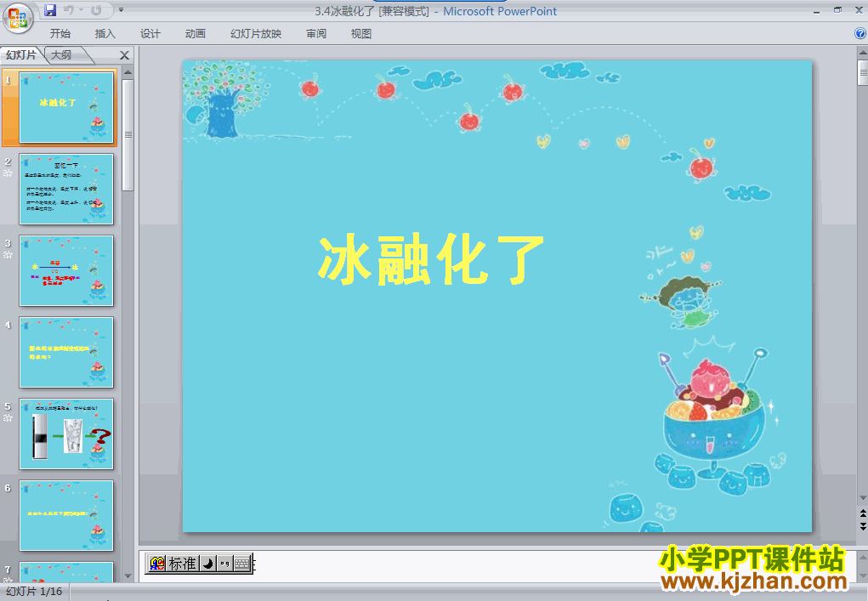Viewport: 868px width, 601px height.
Task: Switch to the 幻灯片 pane tab
Action: point(21,54)
